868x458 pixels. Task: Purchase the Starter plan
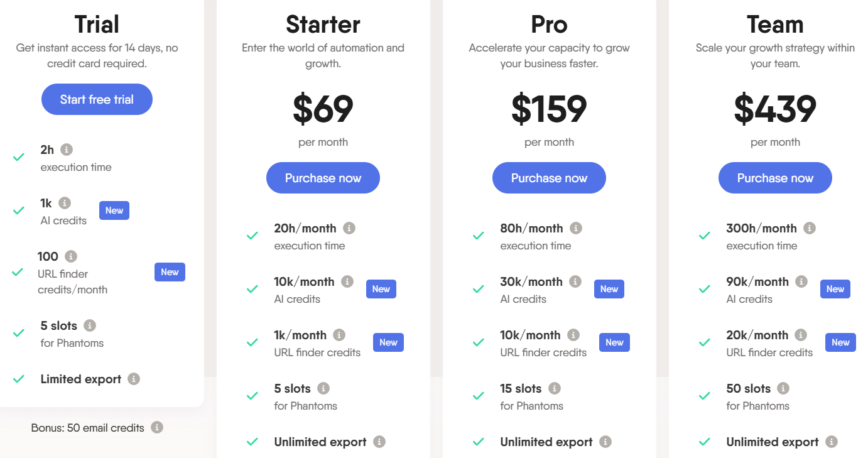point(323,178)
